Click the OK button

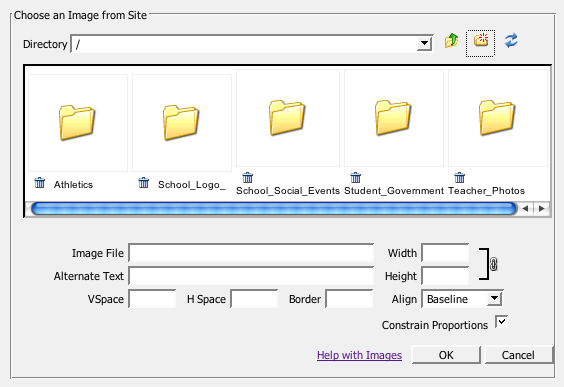point(446,355)
